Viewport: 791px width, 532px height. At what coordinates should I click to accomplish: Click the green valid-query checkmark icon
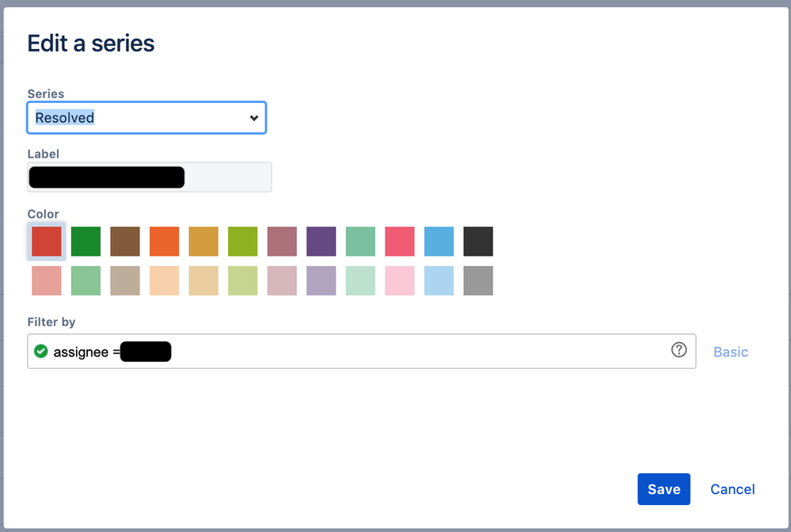(x=40, y=351)
